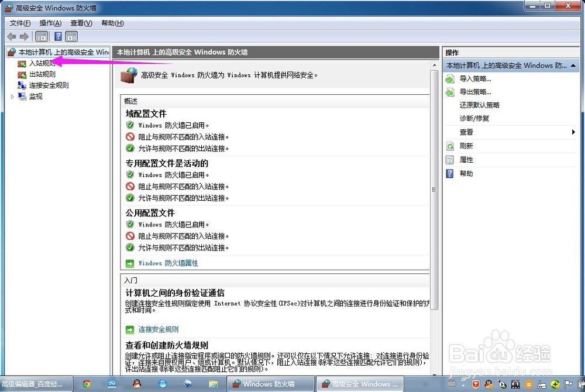Click the 公用配置文件 heading
This screenshot has width=585, height=392.
tap(150, 213)
